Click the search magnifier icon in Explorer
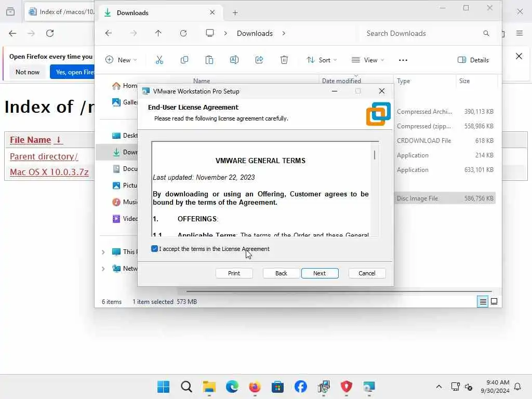532x399 pixels. 486,33
